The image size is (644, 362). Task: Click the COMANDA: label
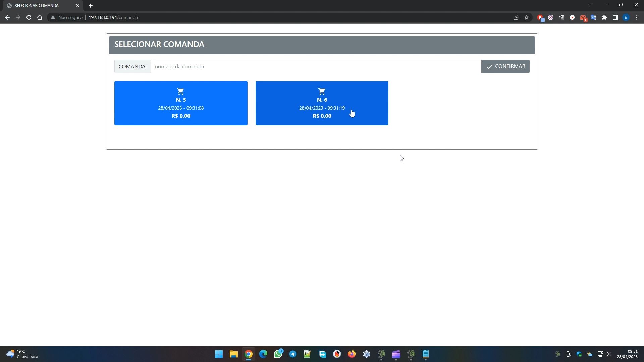(132, 66)
